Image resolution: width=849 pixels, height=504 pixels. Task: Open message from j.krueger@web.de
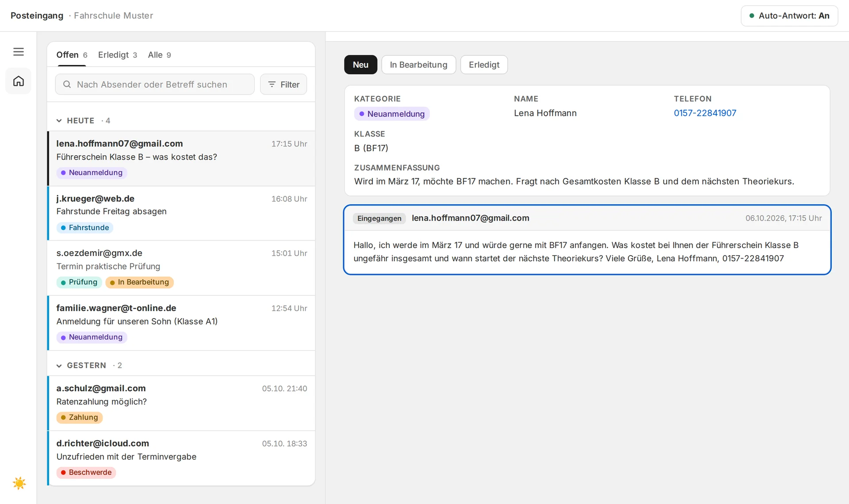tap(181, 213)
